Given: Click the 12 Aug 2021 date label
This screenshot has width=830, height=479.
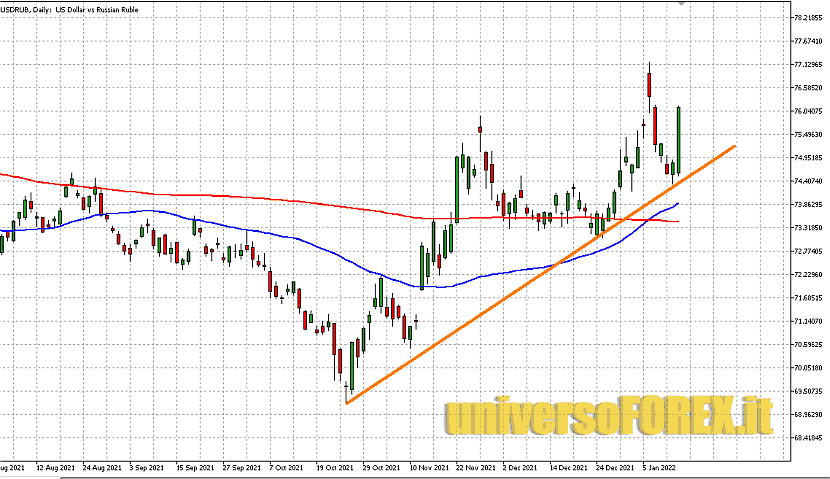Looking at the screenshot, I should click(x=54, y=466).
